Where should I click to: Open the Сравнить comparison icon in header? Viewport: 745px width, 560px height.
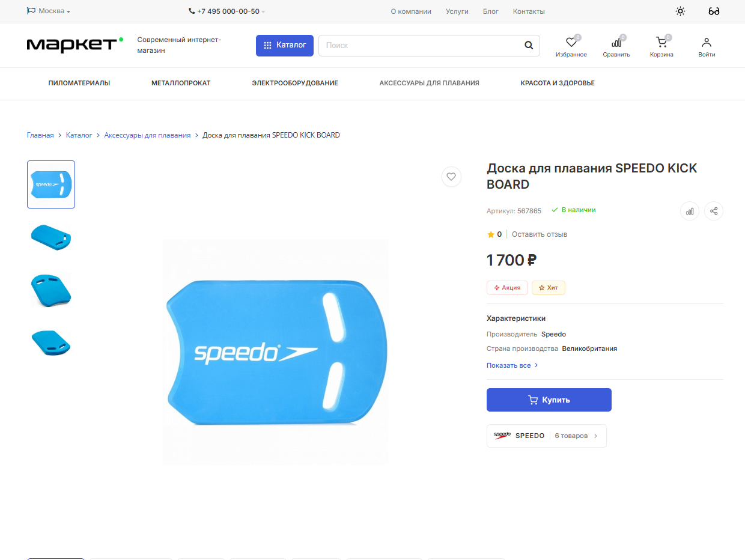pos(616,43)
